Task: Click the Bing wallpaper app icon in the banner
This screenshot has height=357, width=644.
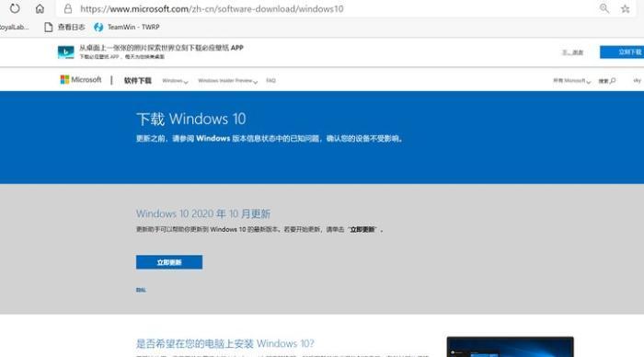Action: (x=65, y=52)
